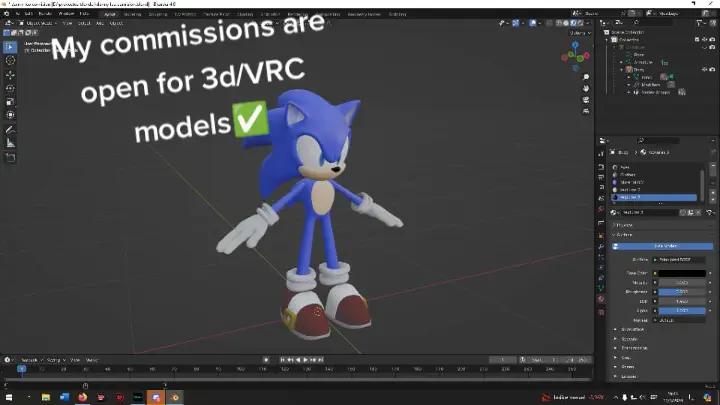Open the Texture properties tab icon
Screen dimensions: 720x405
click(x=601, y=312)
